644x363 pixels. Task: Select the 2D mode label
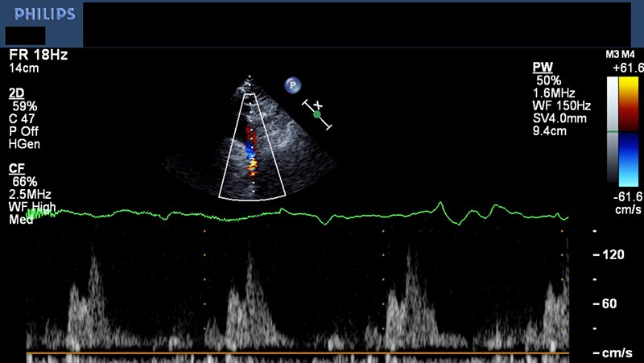(x=17, y=93)
